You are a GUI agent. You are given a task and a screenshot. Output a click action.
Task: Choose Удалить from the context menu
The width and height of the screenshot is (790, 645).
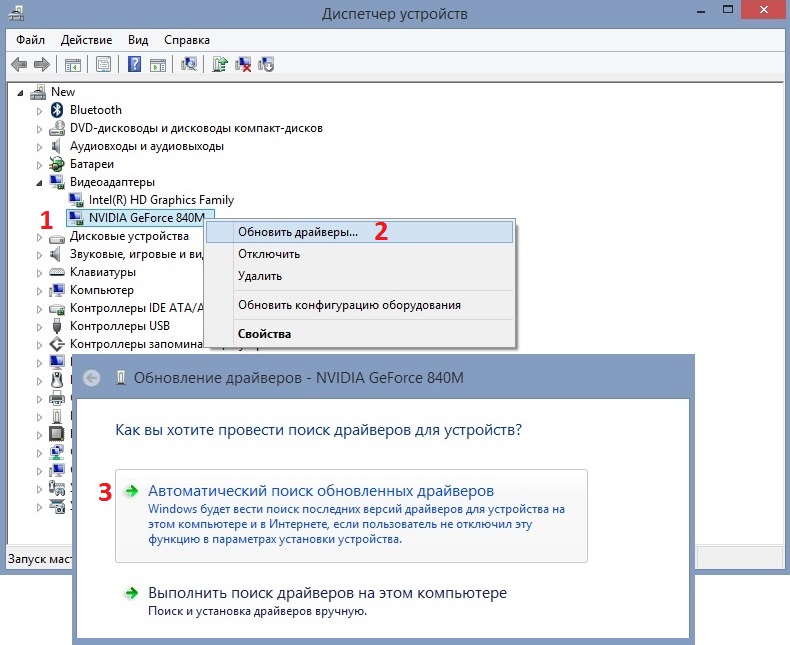pyautogui.click(x=359, y=276)
